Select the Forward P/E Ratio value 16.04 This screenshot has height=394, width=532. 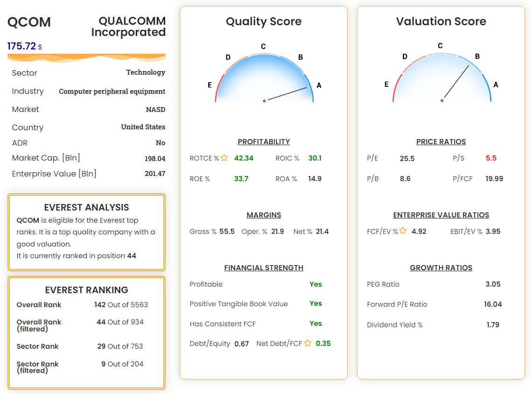[493, 304]
